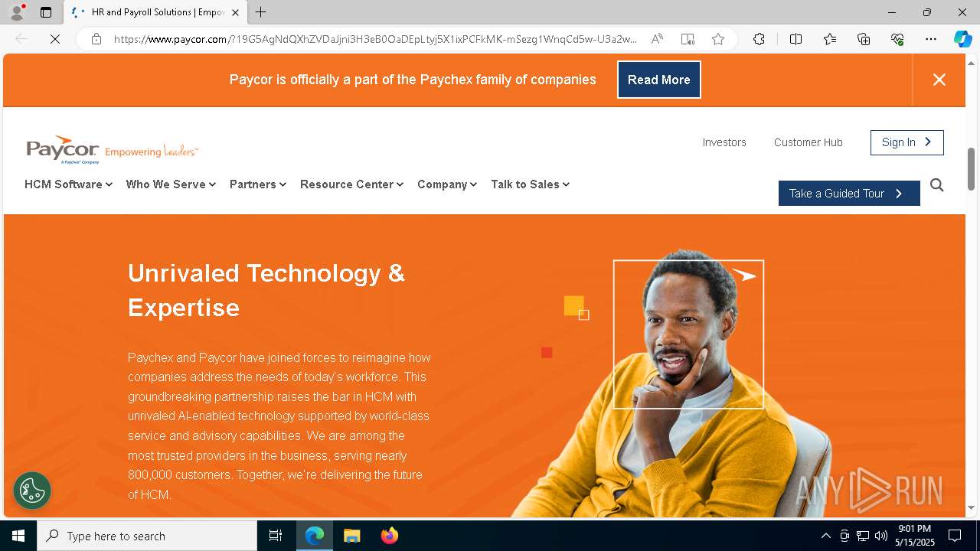Dismiss the orange Paychex announcement banner
The width and height of the screenshot is (980, 551).
939,80
